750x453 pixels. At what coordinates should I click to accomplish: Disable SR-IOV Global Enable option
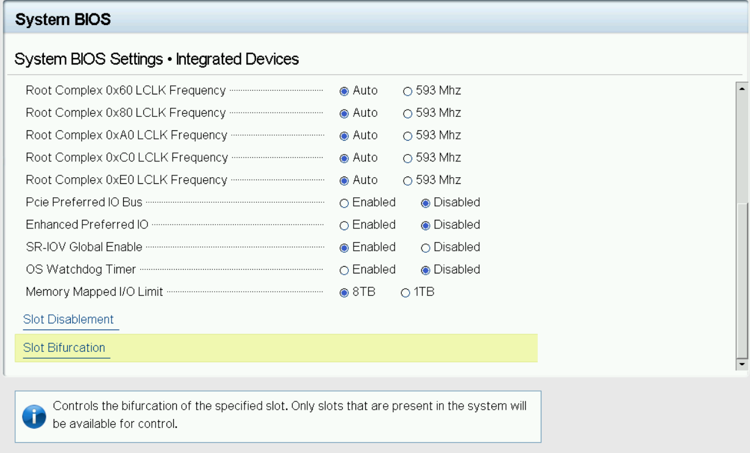point(425,248)
